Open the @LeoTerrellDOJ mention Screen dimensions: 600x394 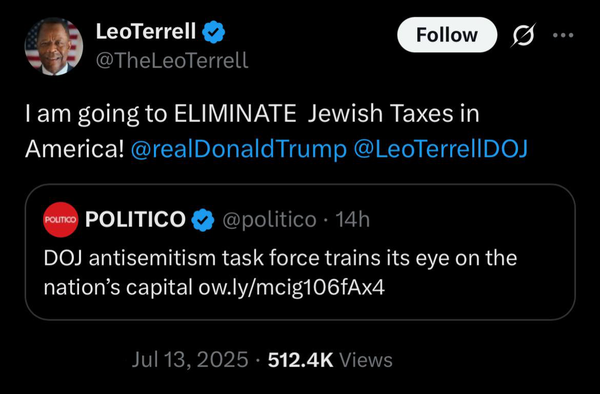[x=440, y=149]
